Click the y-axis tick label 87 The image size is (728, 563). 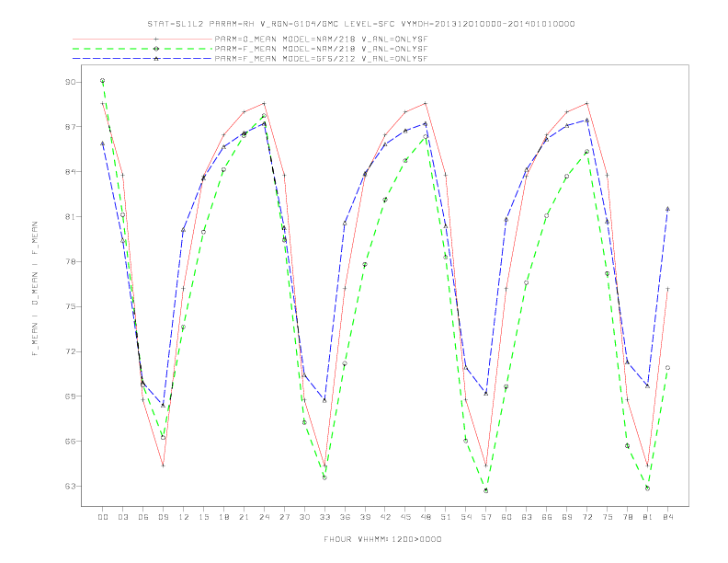click(x=71, y=127)
